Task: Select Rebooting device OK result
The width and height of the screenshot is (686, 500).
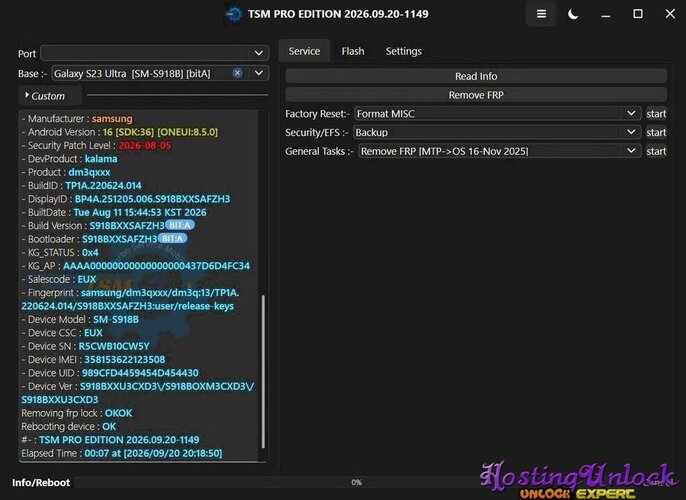Action: [x=109, y=427]
